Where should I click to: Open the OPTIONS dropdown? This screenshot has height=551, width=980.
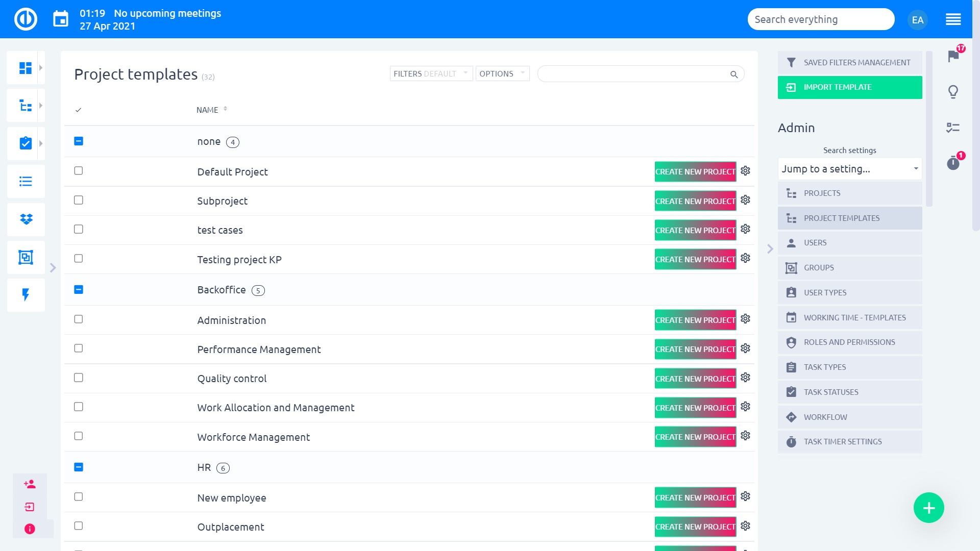502,73
